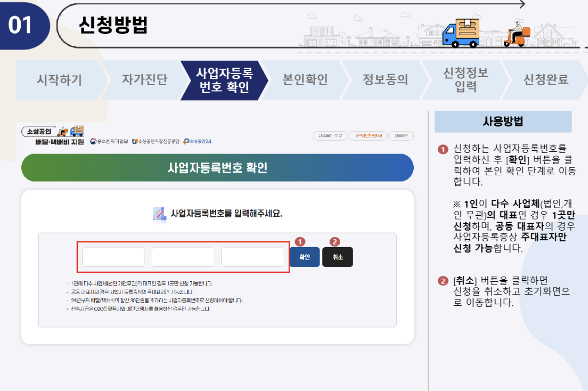Select the 사업자등록번호 확인 step
The width and height of the screenshot is (588, 391).
tap(224, 80)
